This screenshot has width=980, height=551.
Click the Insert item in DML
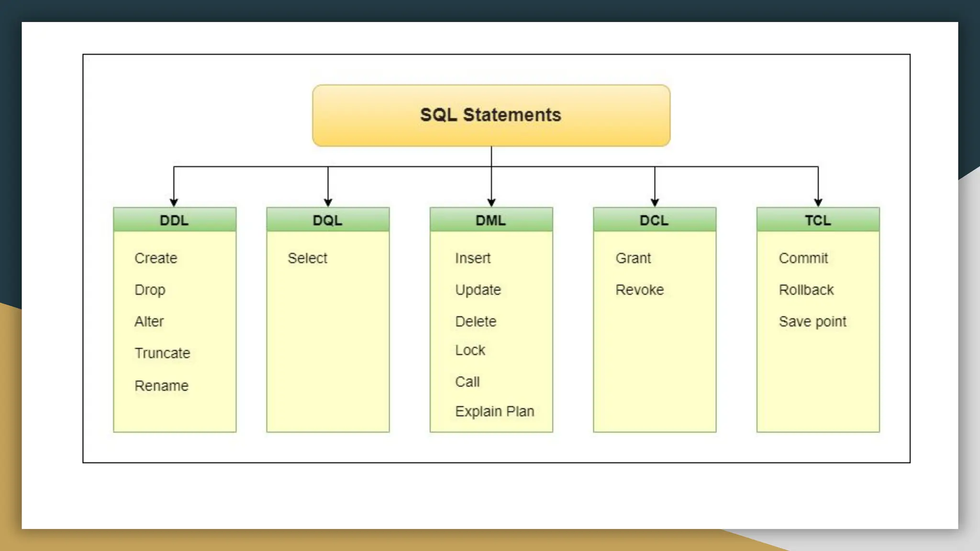(x=473, y=258)
